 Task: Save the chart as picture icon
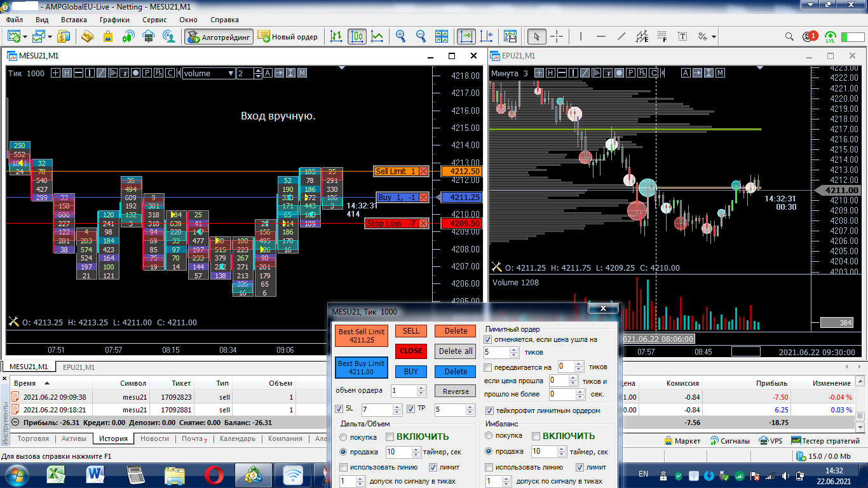click(x=510, y=37)
